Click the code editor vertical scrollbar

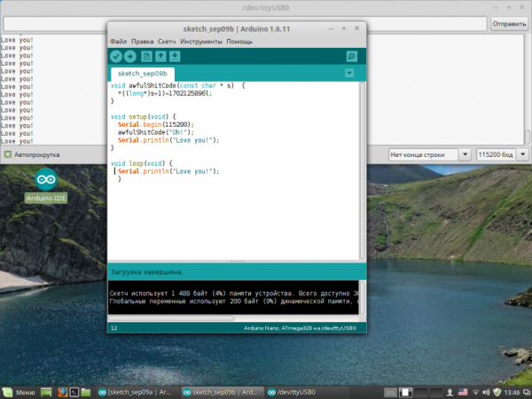363,170
